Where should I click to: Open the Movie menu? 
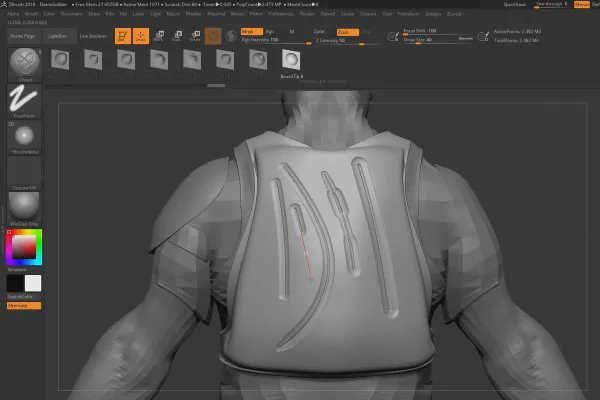[x=237, y=14]
